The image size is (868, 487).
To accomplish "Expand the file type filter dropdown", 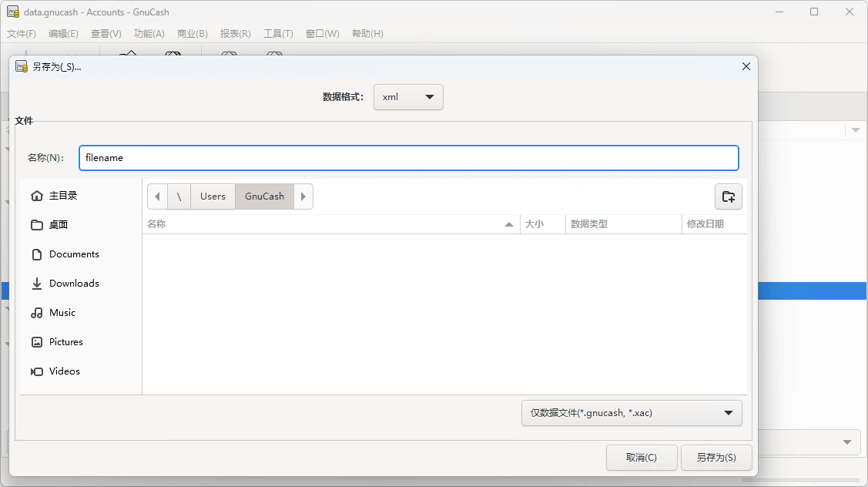I will [x=632, y=413].
